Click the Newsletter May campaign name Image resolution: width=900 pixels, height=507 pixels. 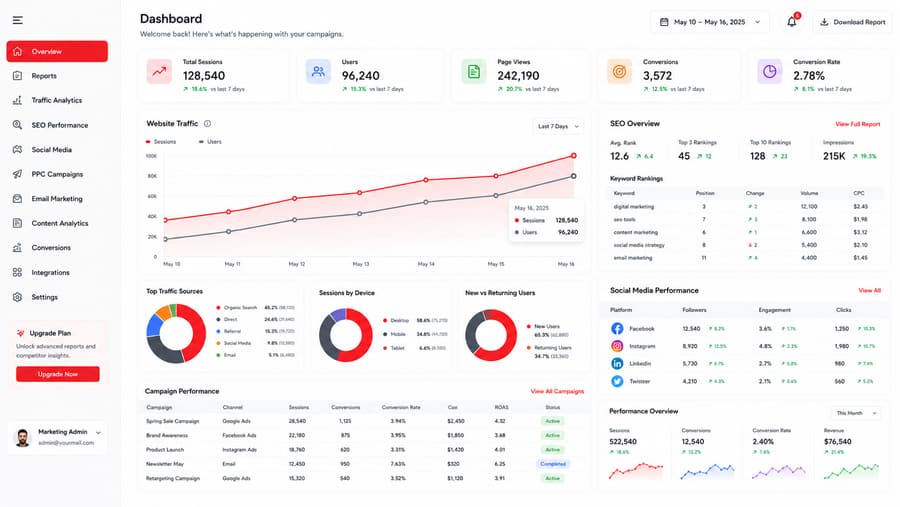(165, 464)
